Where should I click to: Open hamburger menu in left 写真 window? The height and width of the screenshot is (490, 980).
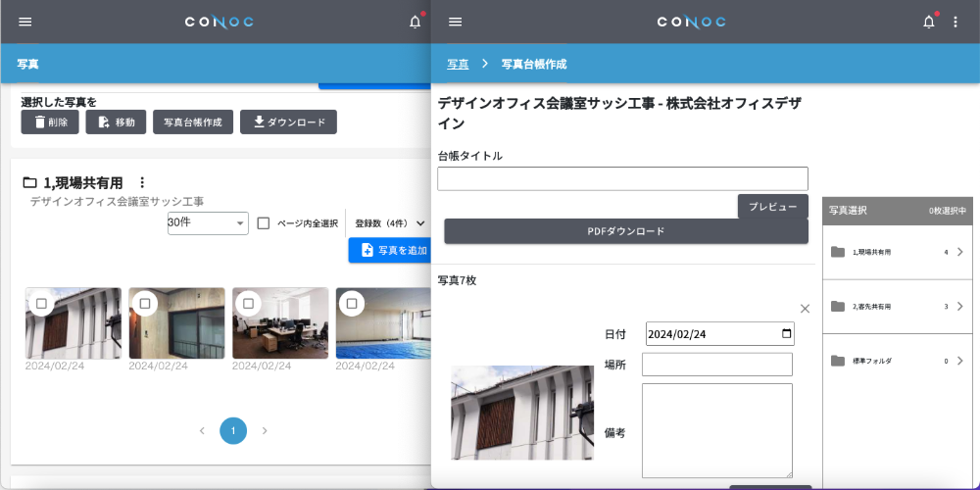pyautogui.click(x=25, y=22)
